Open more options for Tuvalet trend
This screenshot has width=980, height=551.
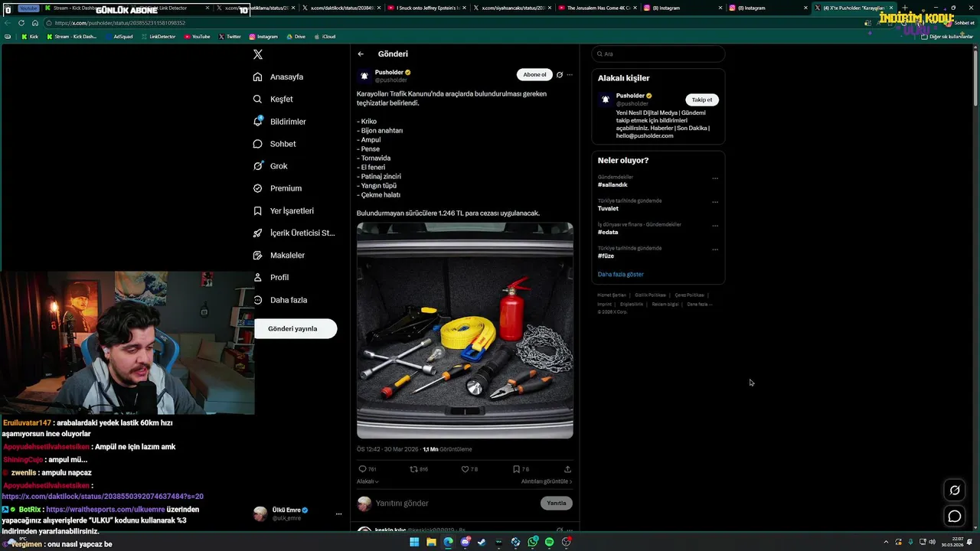tap(715, 202)
